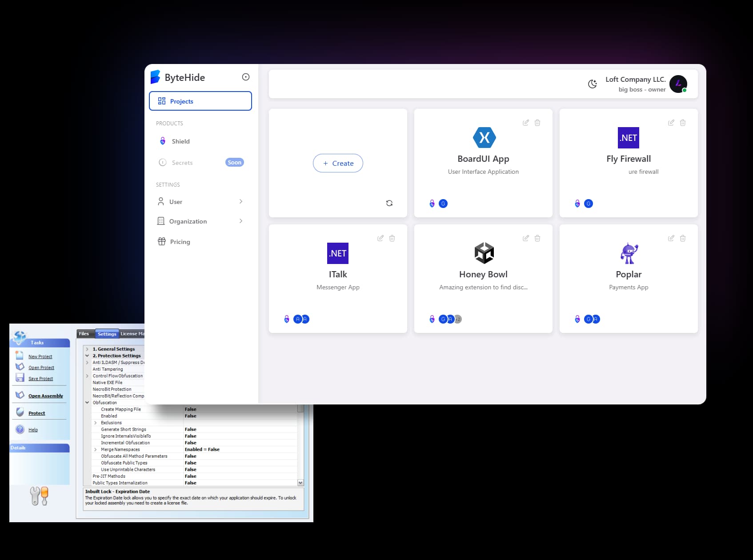
Task: Toggle dark mode moon icon
Action: click(x=592, y=84)
